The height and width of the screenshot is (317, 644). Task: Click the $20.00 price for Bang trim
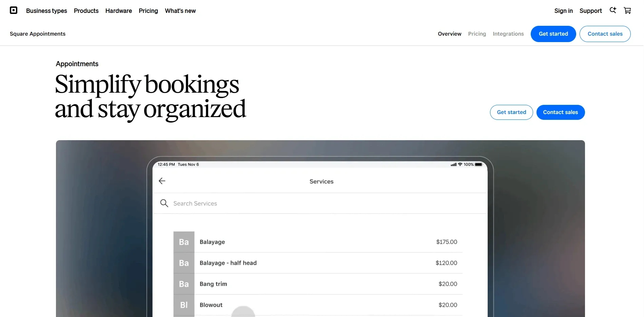coord(448,284)
